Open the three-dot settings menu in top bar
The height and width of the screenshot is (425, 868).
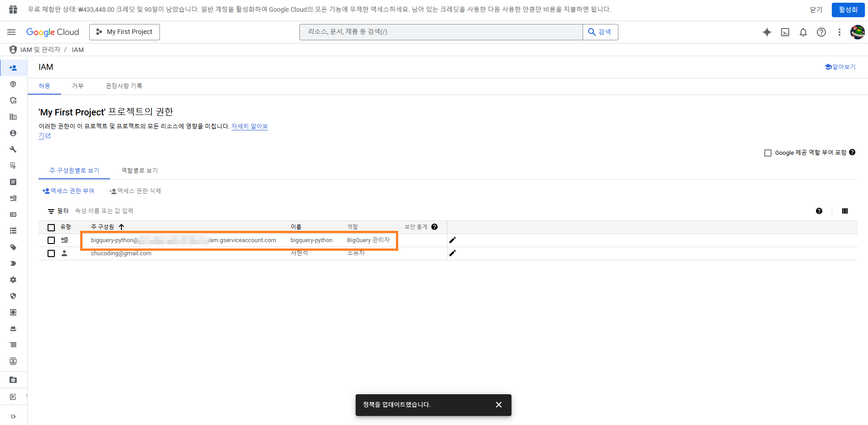click(x=839, y=32)
